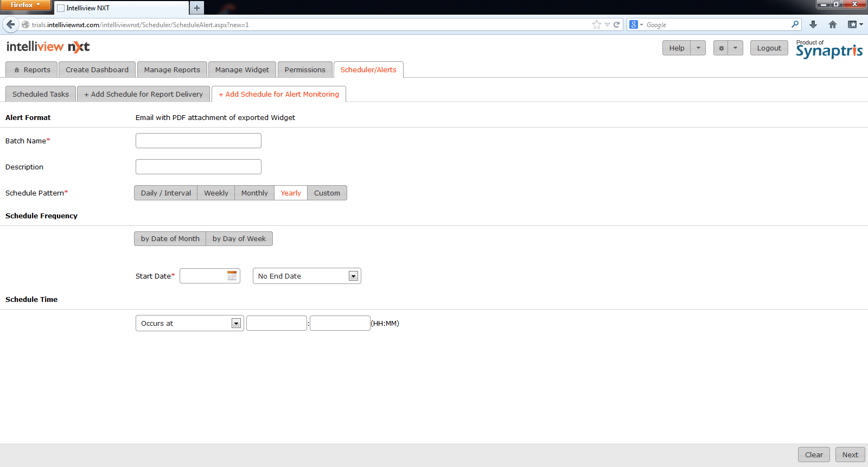The image size is (868, 467).
Task: Open the Permissions tab
Action: point(305,70)
